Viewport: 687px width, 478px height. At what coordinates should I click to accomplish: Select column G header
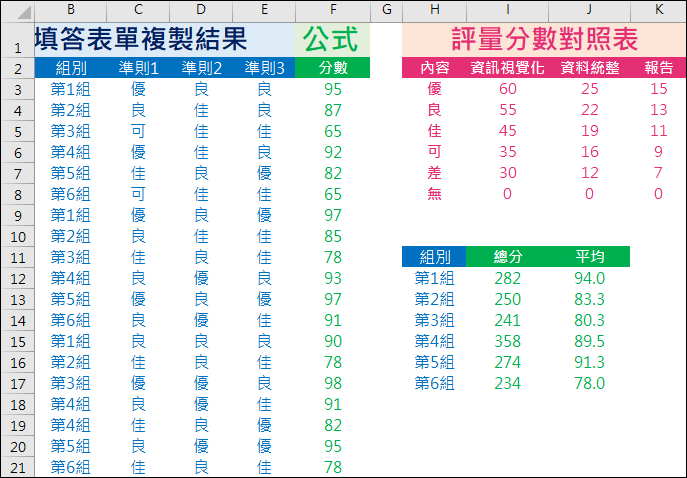(x=386, y=11)
